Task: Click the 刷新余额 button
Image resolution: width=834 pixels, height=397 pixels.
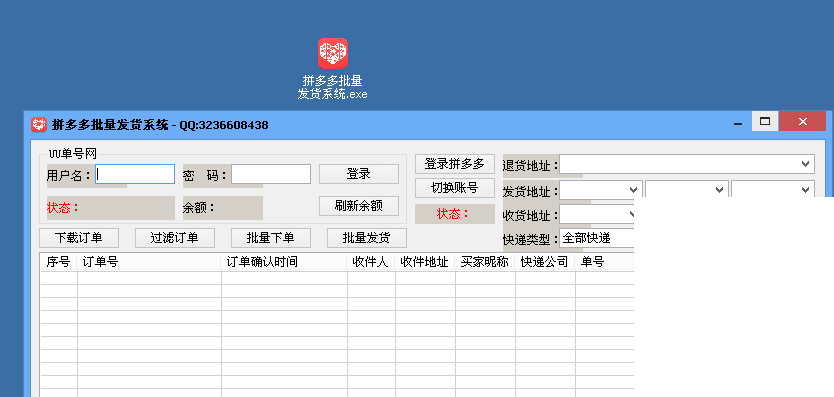Action: click(x=359, y=206)
